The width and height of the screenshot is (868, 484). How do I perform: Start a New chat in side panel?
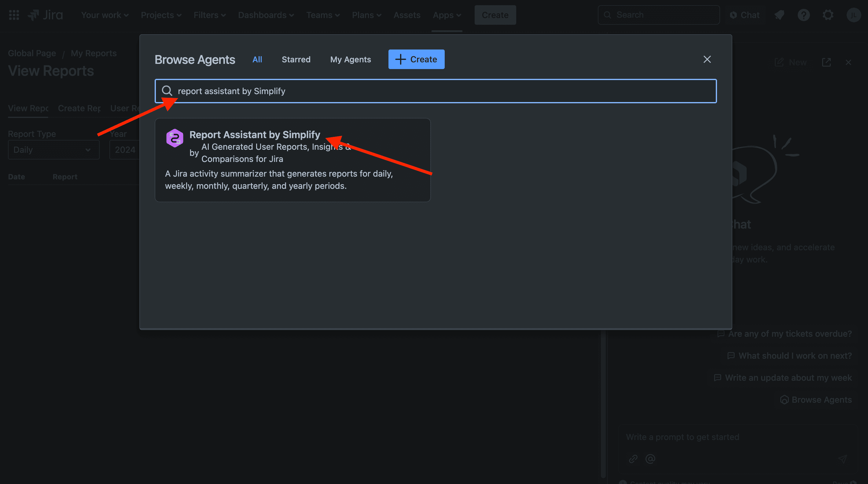(790, 62)
